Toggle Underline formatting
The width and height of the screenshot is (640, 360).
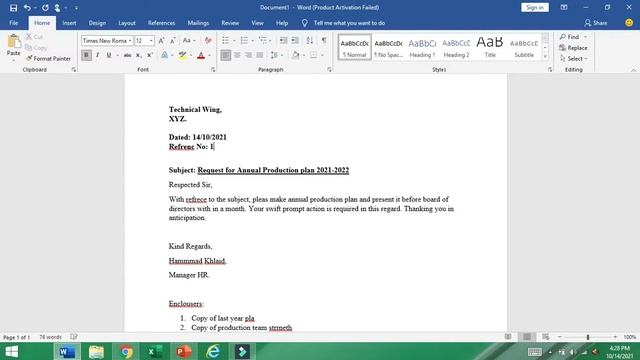coord(109,55)
